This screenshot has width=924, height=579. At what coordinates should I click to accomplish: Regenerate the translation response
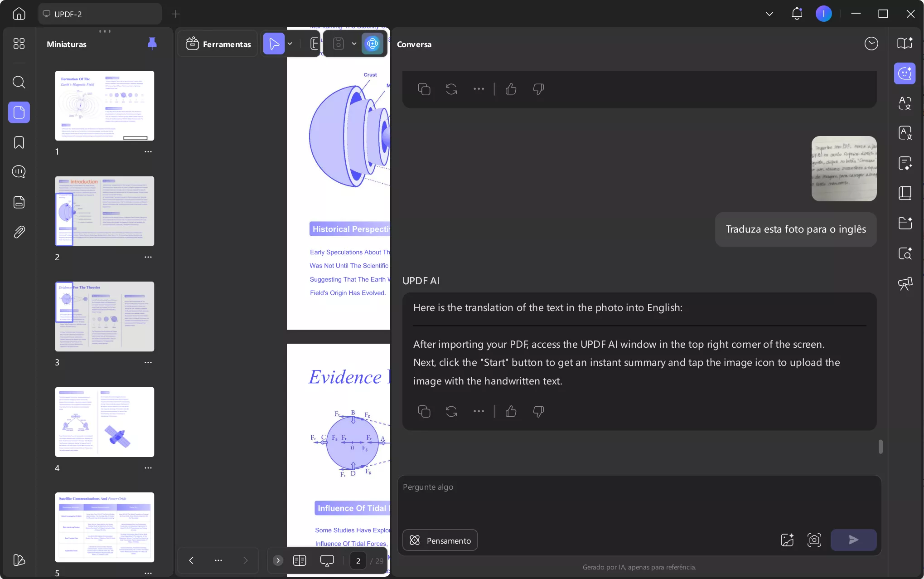(451, 411)
